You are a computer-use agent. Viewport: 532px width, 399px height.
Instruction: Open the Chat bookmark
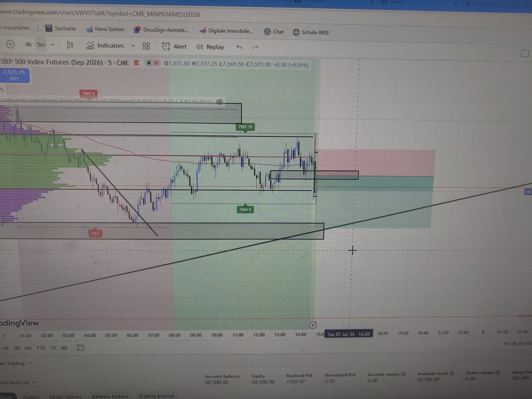(x=274, y=31)
